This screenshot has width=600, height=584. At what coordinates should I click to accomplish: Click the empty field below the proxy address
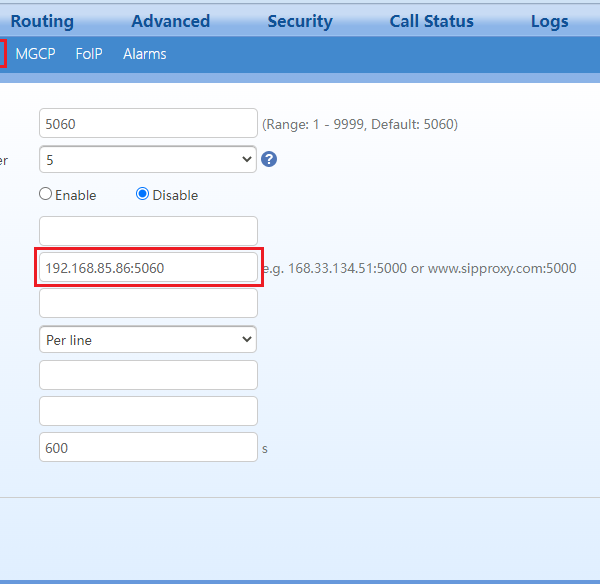click(148, 303)
